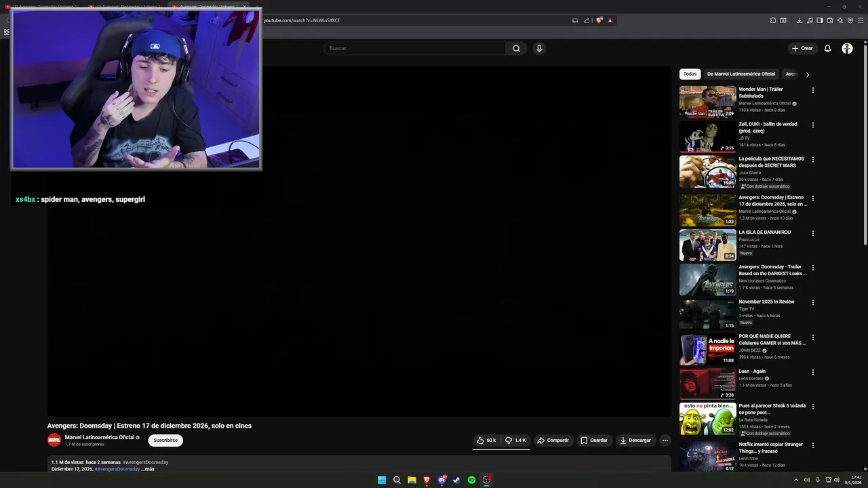The image size is (868, 488).
Task: Open taskbar Search icon
Action: tap(397, 480)
